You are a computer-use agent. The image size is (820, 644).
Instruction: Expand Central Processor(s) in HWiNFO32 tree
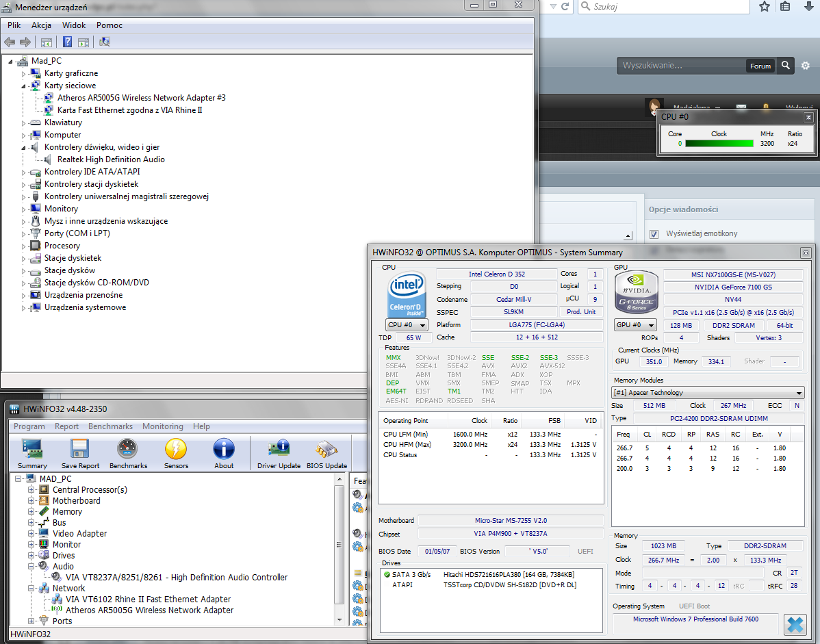[31, 490]
